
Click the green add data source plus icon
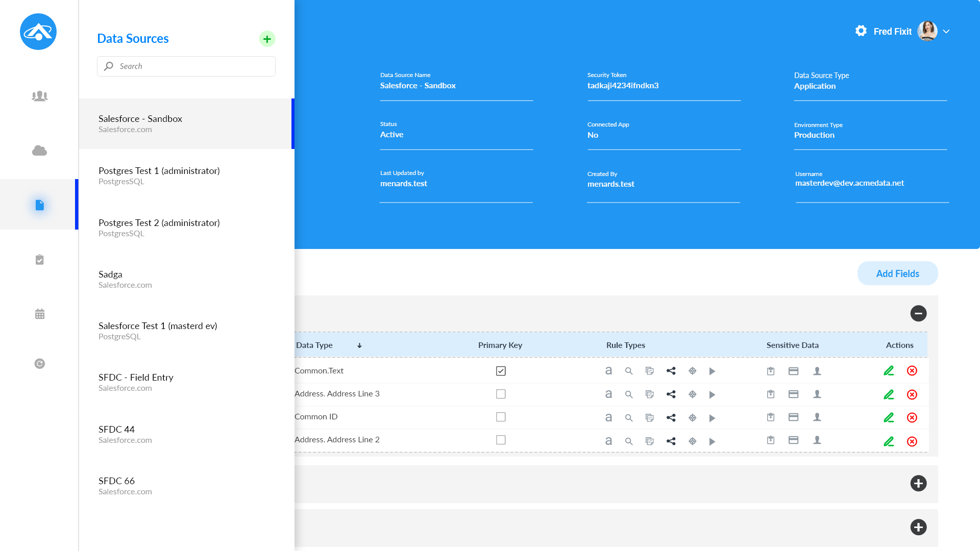pyautogui.click(x=267, y=39)
